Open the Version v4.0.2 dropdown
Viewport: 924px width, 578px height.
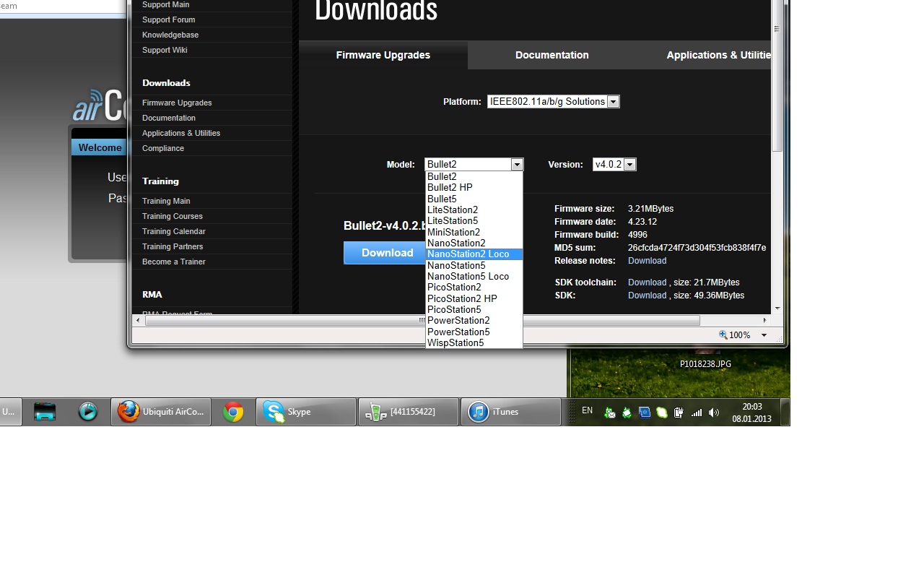tap(614, 165)
